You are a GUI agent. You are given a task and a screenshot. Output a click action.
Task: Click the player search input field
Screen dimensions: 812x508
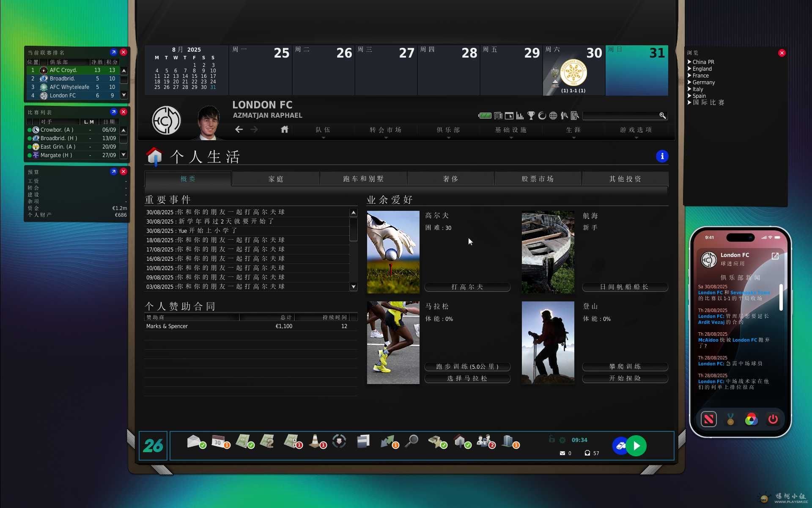(x=621, y=116)
